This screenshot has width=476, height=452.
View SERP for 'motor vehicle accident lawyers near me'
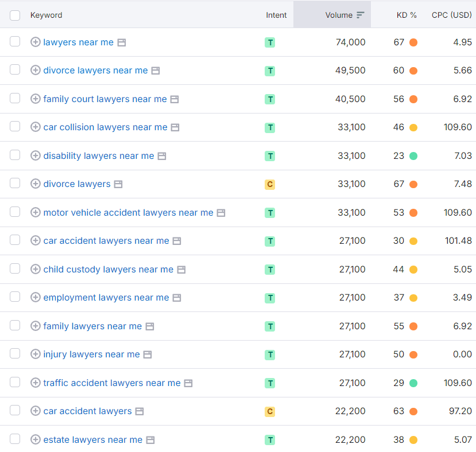pos(221,213)
